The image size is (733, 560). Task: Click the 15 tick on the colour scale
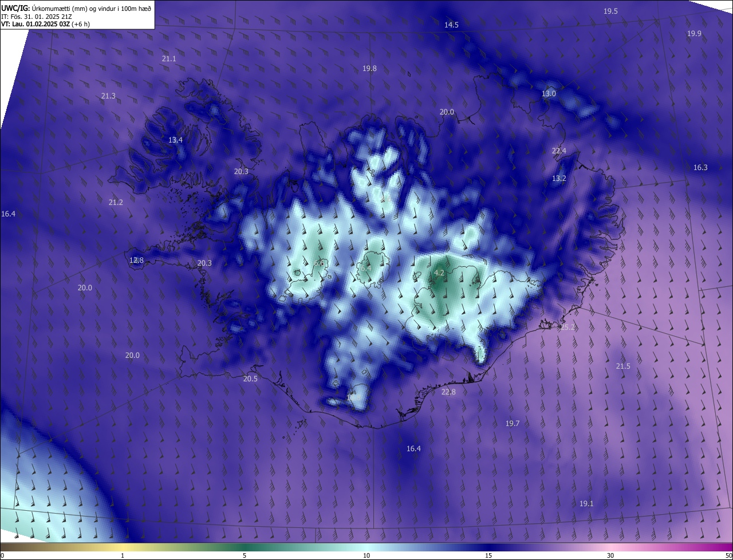pyautogui.click(x=488, y=555)
